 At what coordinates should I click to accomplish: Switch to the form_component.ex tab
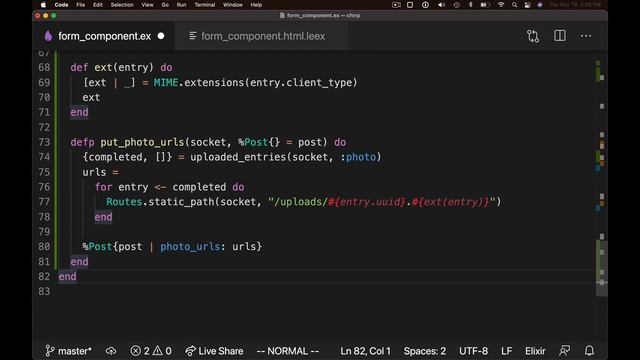pos(104,36)
